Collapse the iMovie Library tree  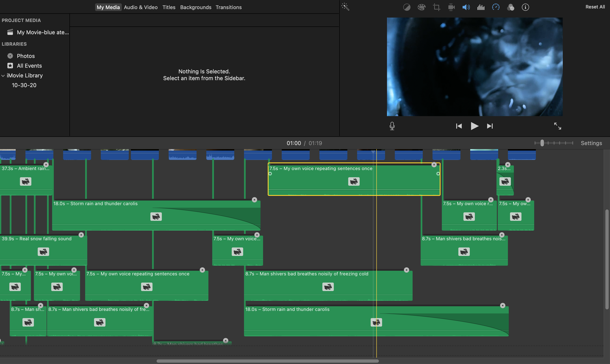3,76
